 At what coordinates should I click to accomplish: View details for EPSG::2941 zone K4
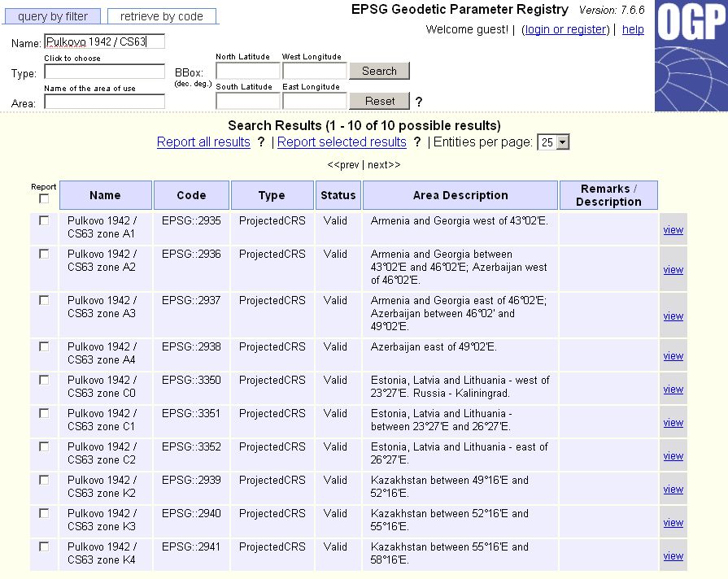(674, 556)
